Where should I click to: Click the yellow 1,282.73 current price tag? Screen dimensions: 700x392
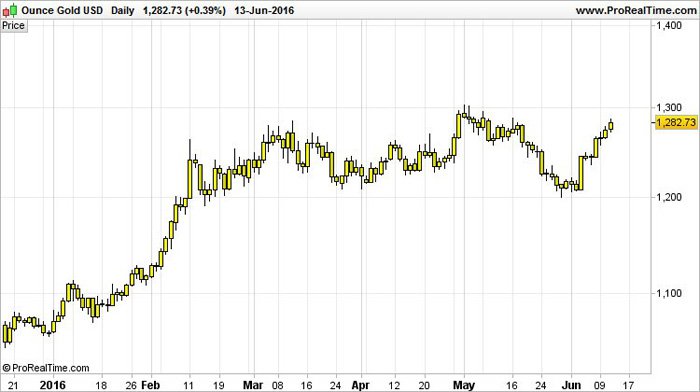[676, 122]
